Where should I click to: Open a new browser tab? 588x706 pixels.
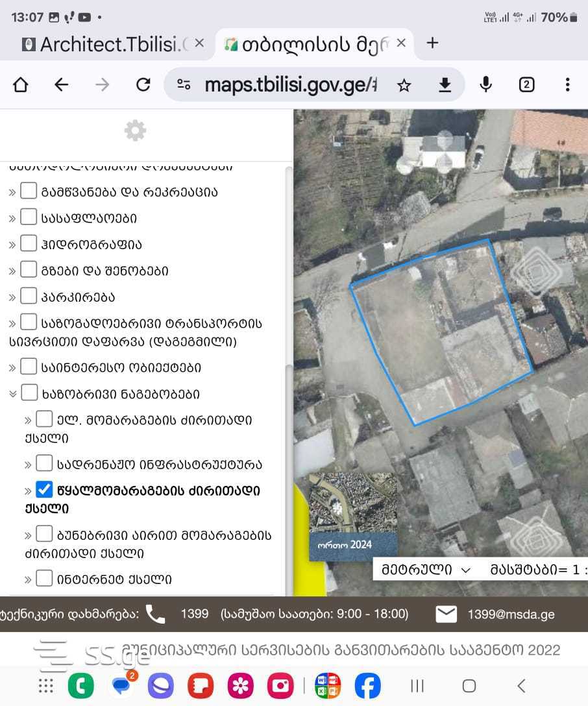[x=432, y=43]
